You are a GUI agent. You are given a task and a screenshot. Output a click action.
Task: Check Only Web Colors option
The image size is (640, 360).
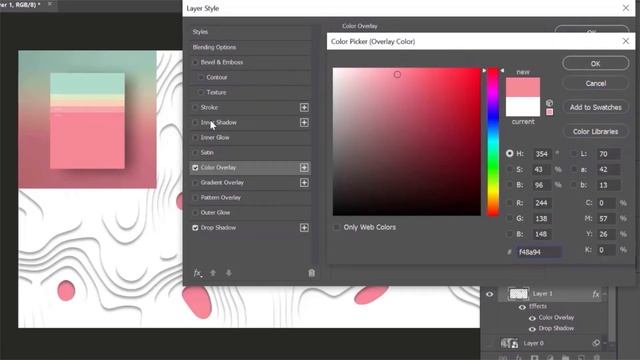pos(336,227)
